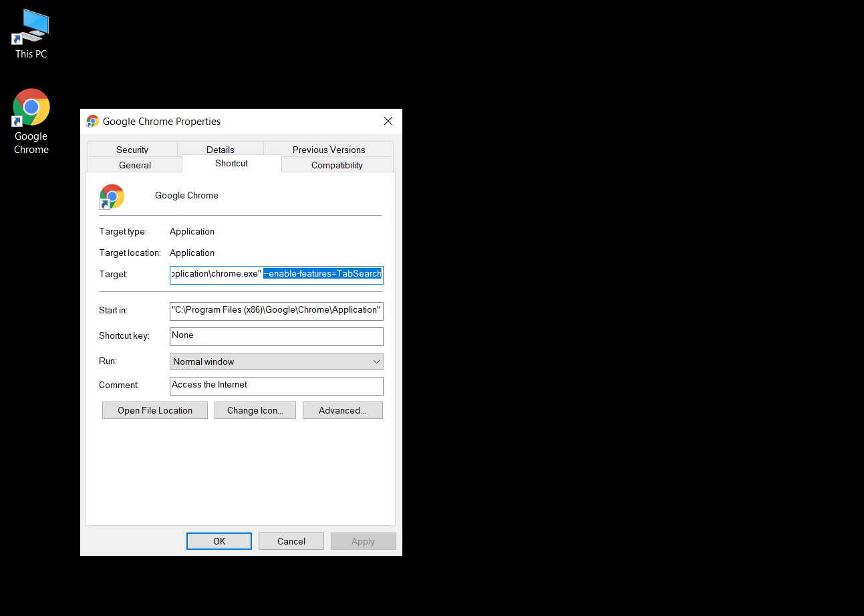
Task: Switch to the General tab
Action: click(135, 164)
